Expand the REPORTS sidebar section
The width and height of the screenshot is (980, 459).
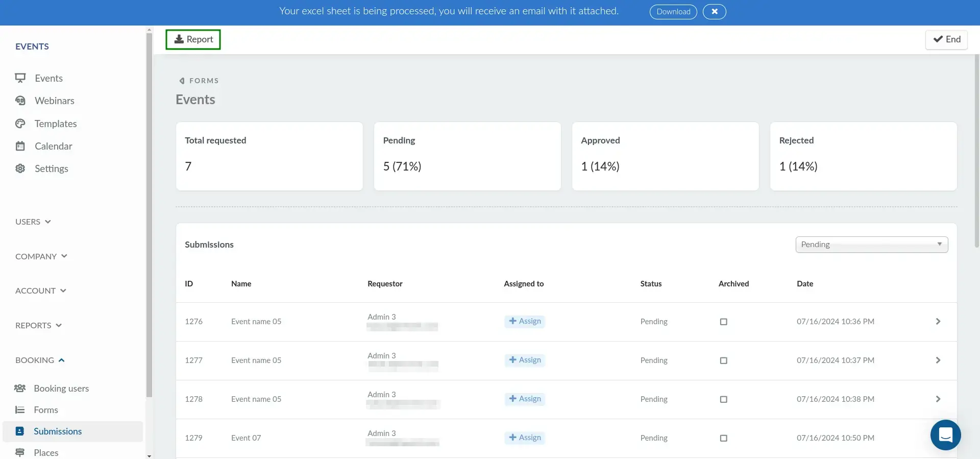point(39,325)
